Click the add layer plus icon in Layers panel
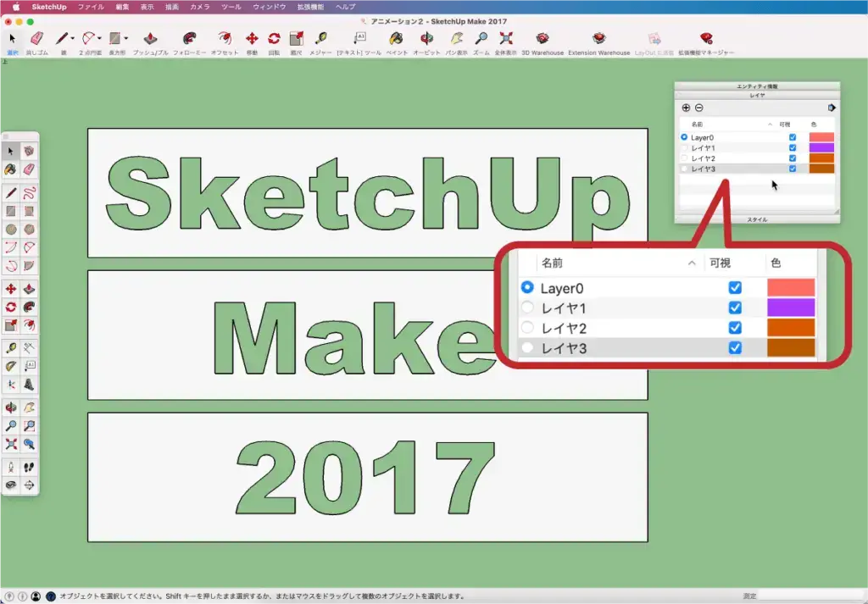The width and height of the screenshot is (868, 604). point(686,108)
